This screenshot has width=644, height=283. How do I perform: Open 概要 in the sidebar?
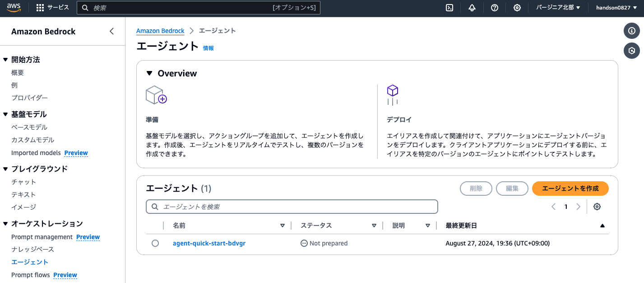[18, 73]
